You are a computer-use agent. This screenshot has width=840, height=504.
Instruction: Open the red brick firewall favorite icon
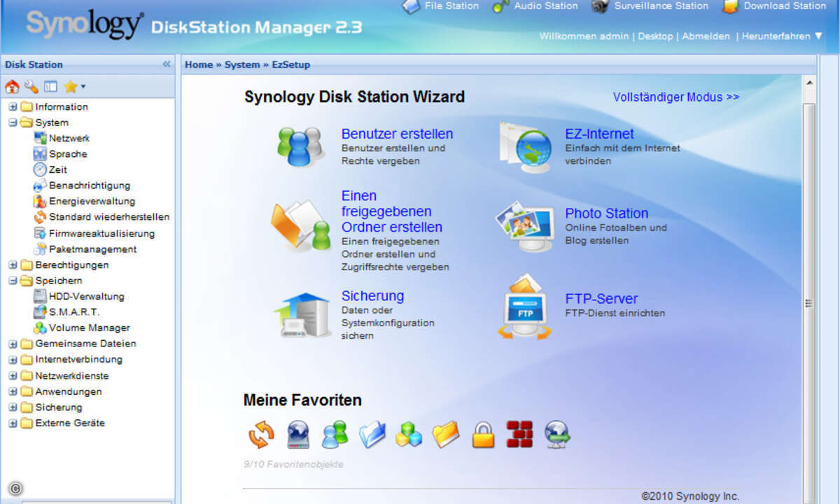[x=520, y=435]
